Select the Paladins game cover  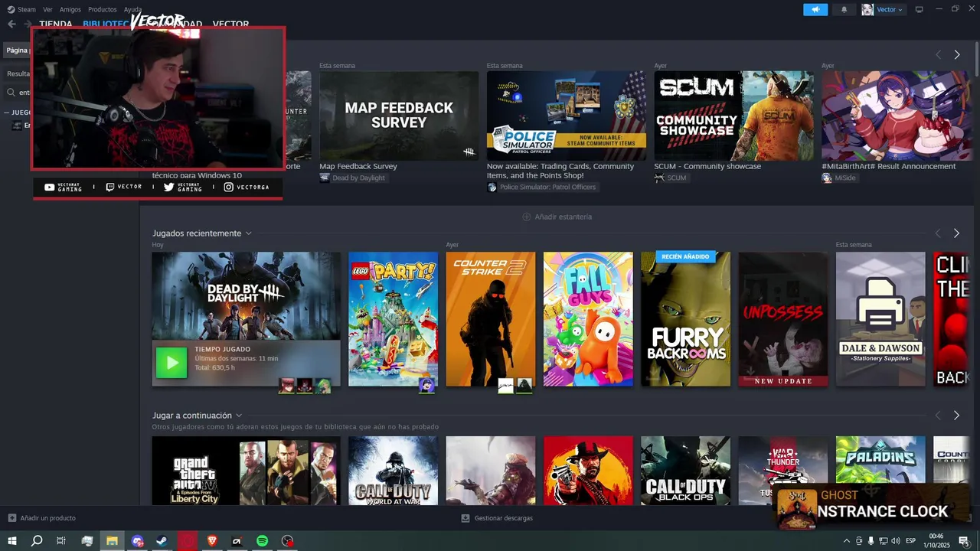pos(880,469)
